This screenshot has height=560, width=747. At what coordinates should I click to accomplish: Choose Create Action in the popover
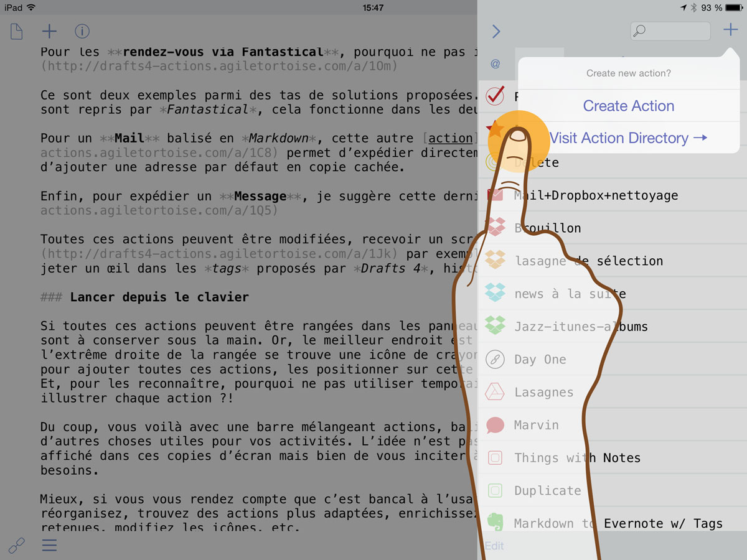click(x=628, y=106)
